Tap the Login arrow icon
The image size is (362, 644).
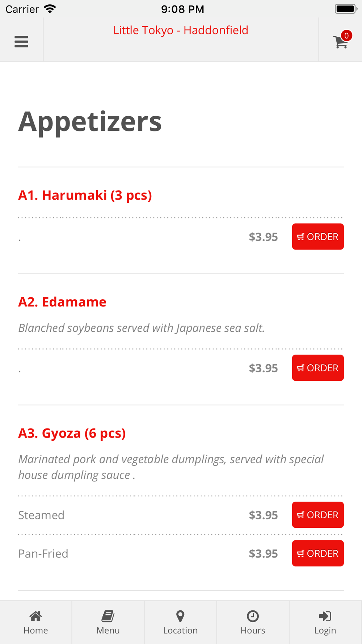325,616
